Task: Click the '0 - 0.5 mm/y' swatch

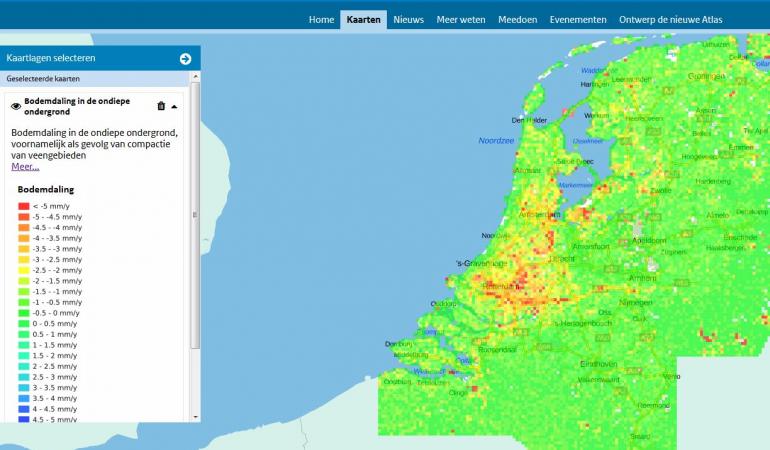Action: (24, 324)
